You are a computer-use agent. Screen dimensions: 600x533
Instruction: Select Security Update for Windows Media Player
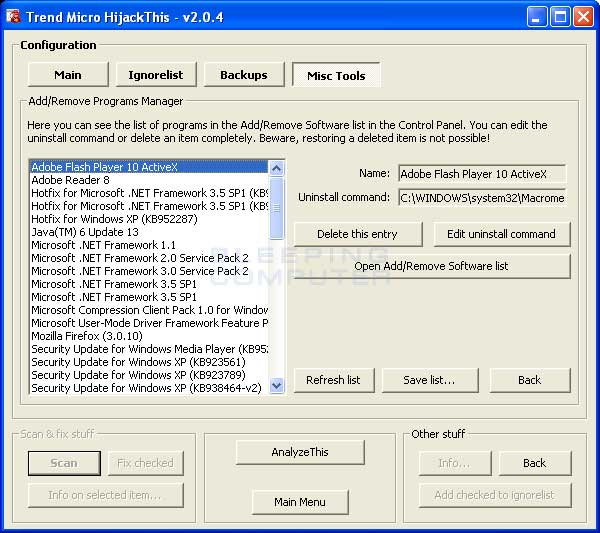(149, 349)
